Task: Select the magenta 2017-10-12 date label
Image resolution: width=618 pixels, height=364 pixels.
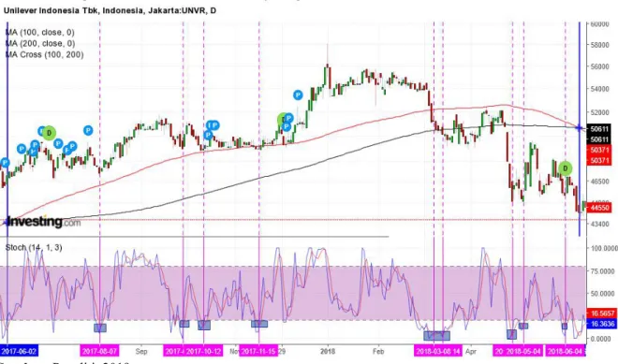Action: pos(204,351)
